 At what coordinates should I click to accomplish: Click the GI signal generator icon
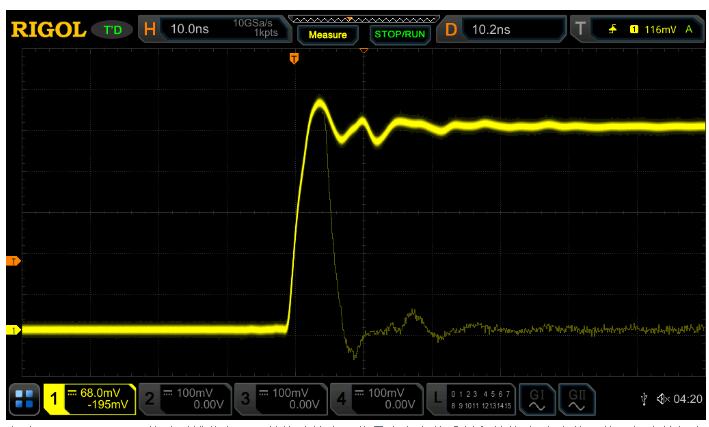tap(537, 399)
